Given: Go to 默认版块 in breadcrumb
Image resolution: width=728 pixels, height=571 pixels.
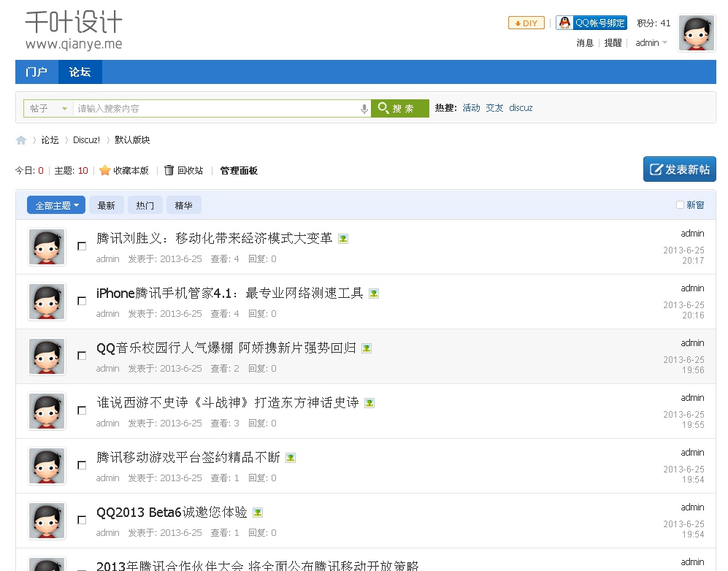Looking at the screenshot, I should [x=132, y=139].
